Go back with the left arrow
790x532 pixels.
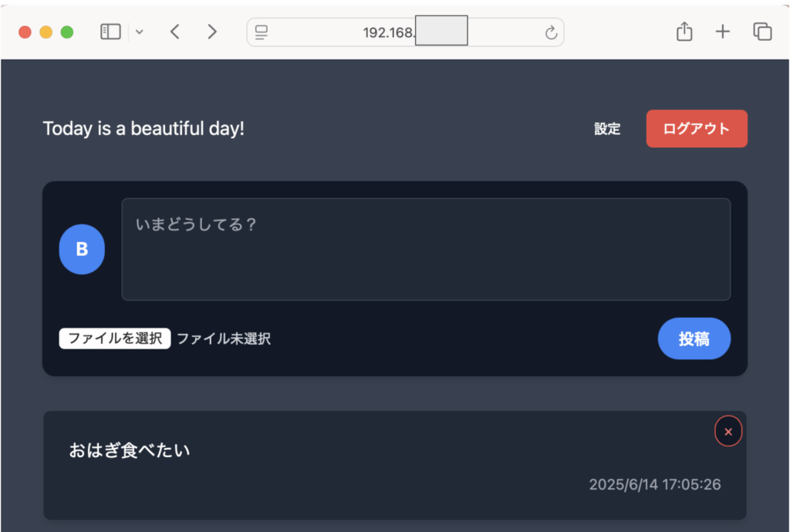[x=175, y=32]
